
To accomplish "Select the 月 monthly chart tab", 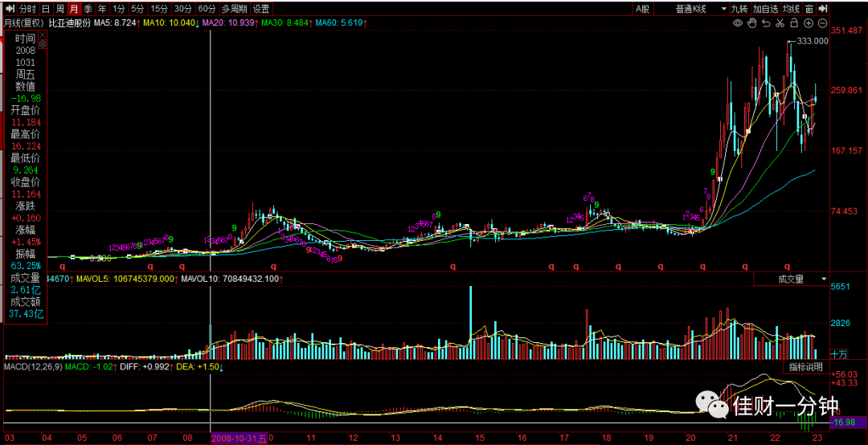I will click(74, 9).
